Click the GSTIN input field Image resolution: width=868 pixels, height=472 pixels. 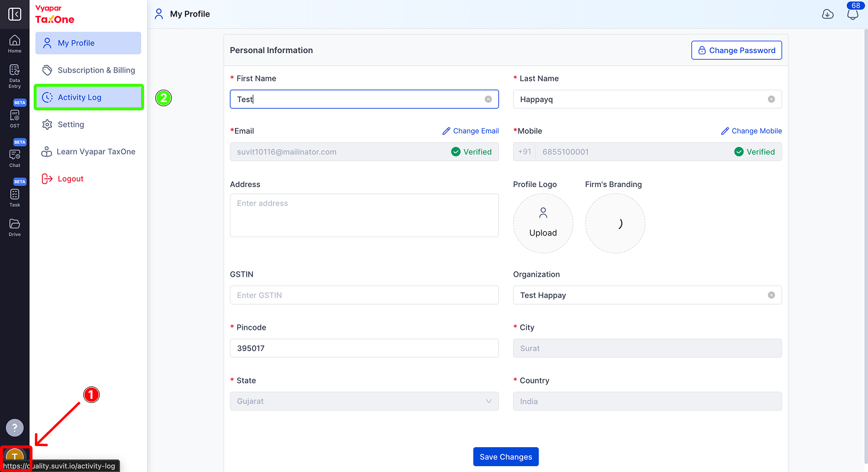[x=364, y=295]
